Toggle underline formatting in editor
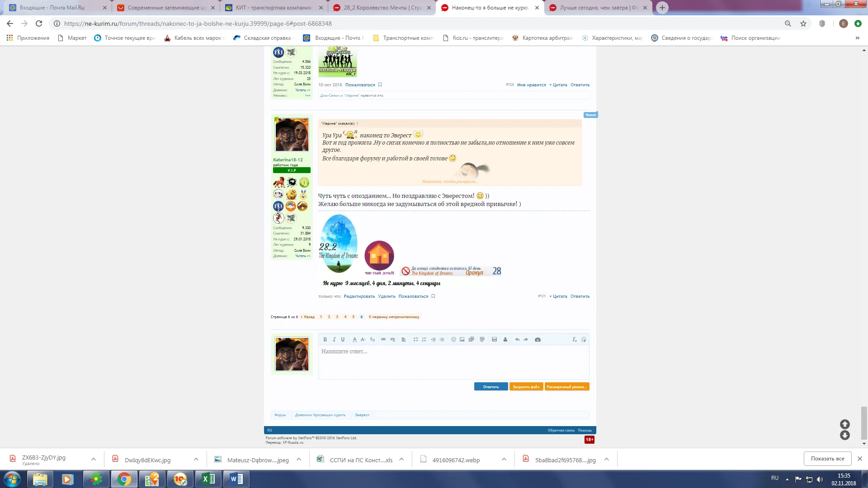 point(343,340)
